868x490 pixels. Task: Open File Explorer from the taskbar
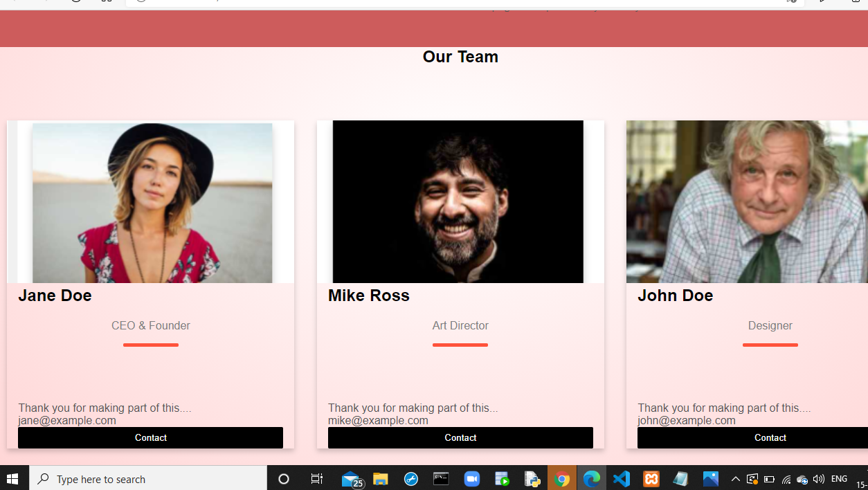tap(381, 478)
